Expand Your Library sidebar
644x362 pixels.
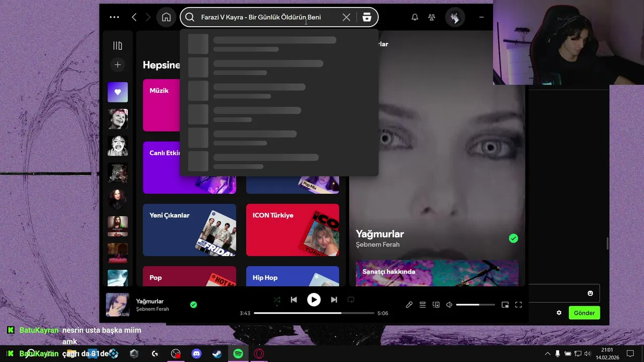[x=118, y=46]
